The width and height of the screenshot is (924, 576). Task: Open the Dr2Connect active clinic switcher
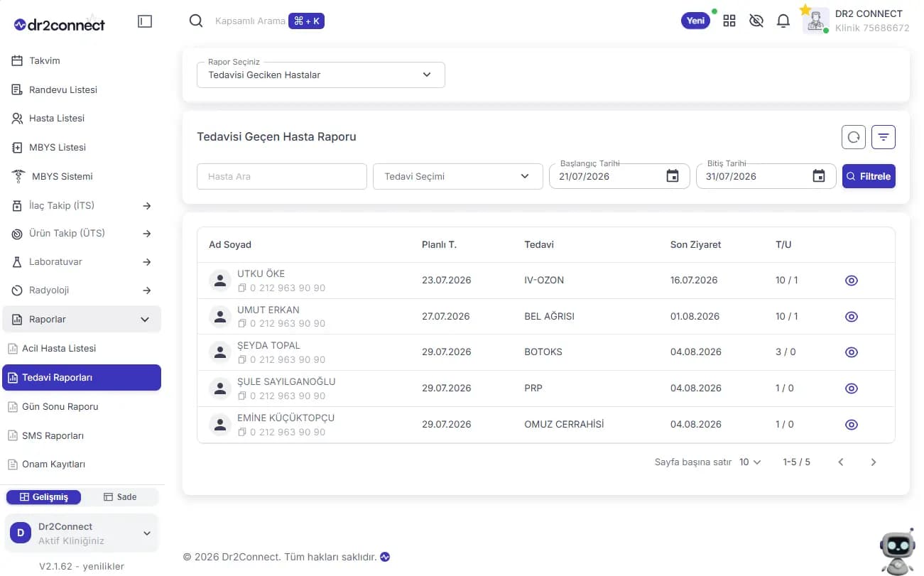point(82,533)
